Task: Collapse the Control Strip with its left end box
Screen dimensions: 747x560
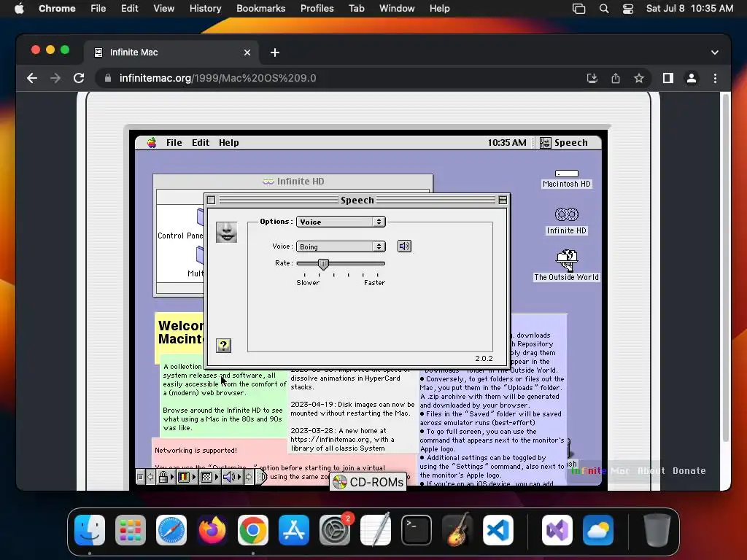Action: tap(141, 477)
